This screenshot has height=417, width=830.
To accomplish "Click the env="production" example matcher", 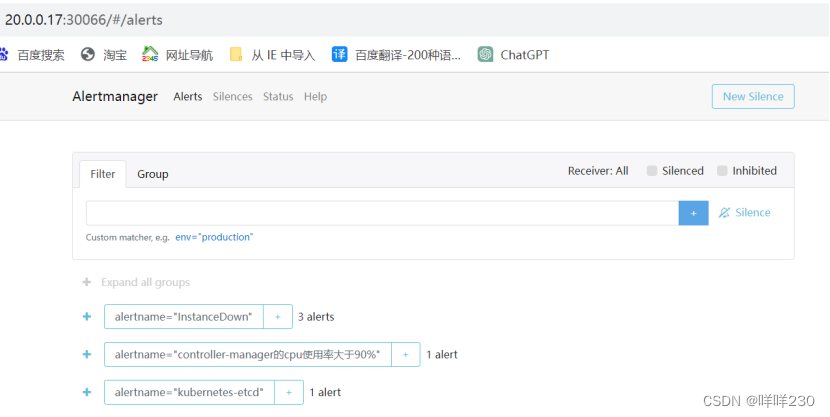I will pos(214,237).
